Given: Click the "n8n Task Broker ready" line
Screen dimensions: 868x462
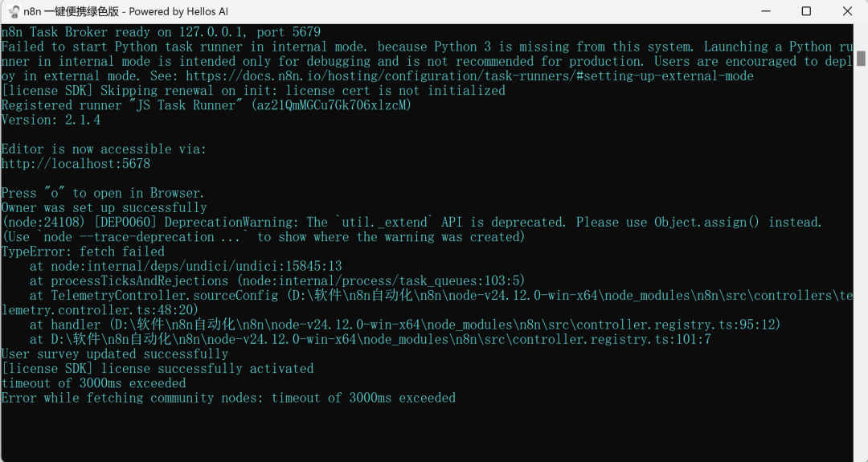Looking at the screenshot, I should (x=161, y=32).
